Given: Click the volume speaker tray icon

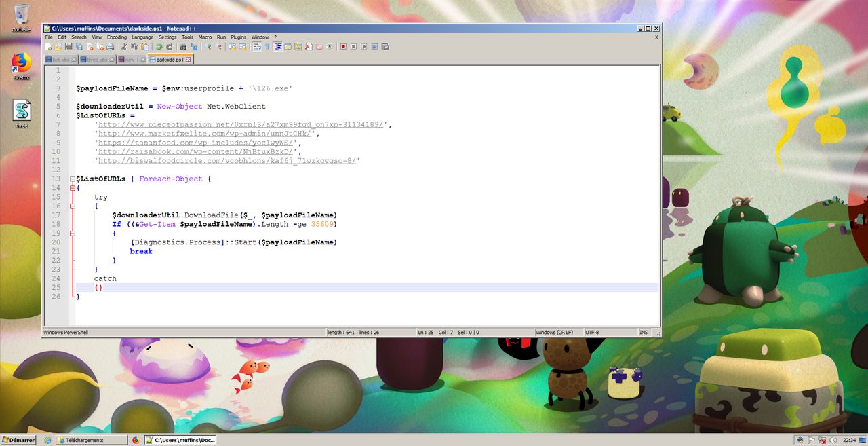Looking at the screenshot, I should click(x=833, y=440).
